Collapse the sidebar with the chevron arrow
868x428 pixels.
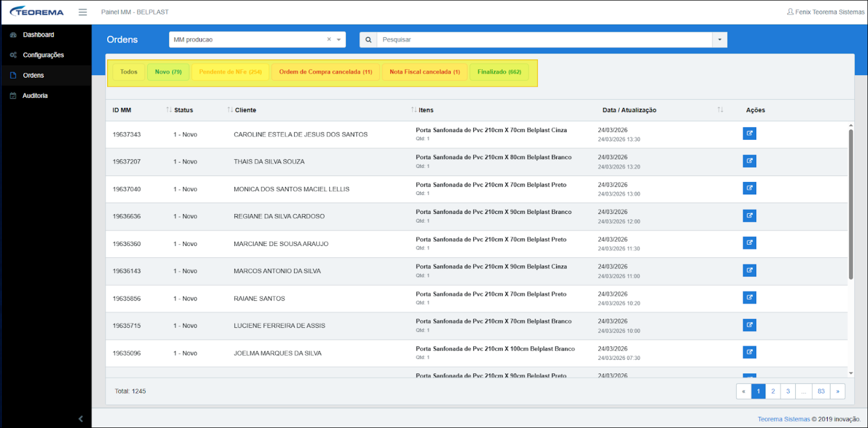click(x=80, y=419)
